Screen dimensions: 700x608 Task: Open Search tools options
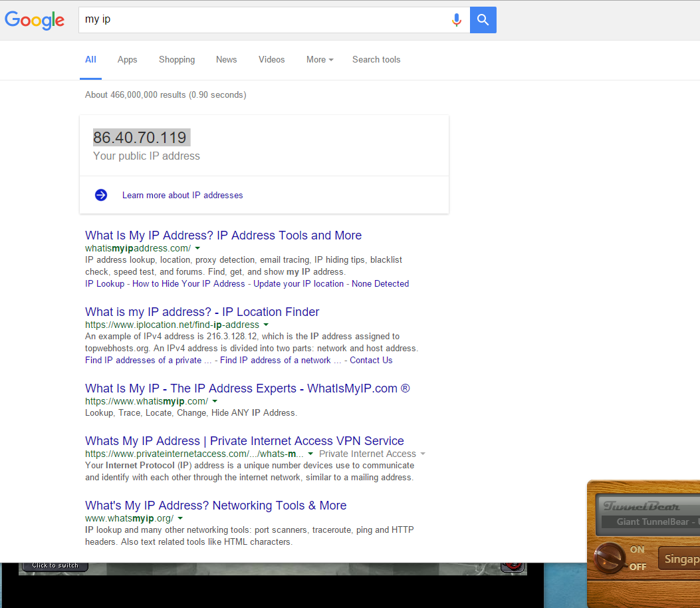click(x=376, y=59)
